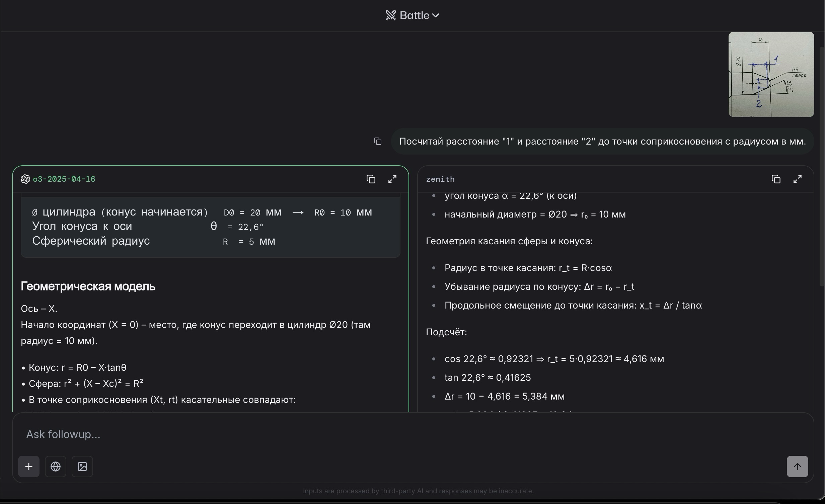This screenshot has height=504, width=825.
Task: Expand the o3-2025-04-16 response panel
Action: 392,179
